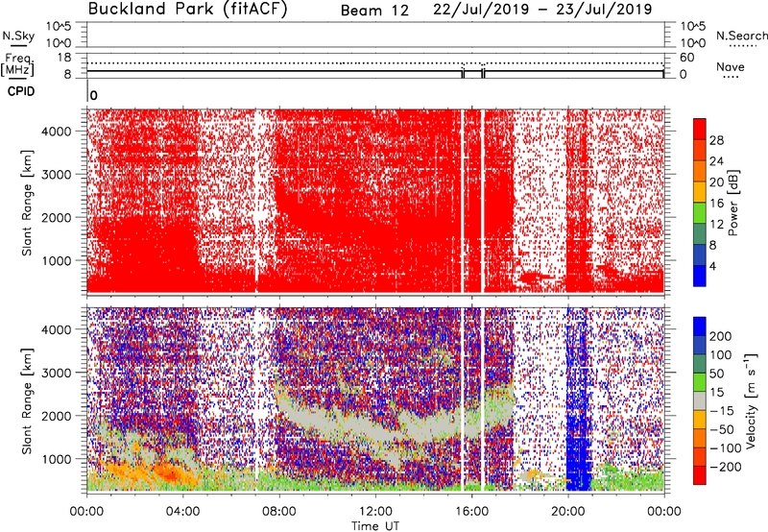This screenshot has height=532, width=768.
Task: Pick the green 15–50 m/s velocity swatch
Action: click(x=700, y=382)
